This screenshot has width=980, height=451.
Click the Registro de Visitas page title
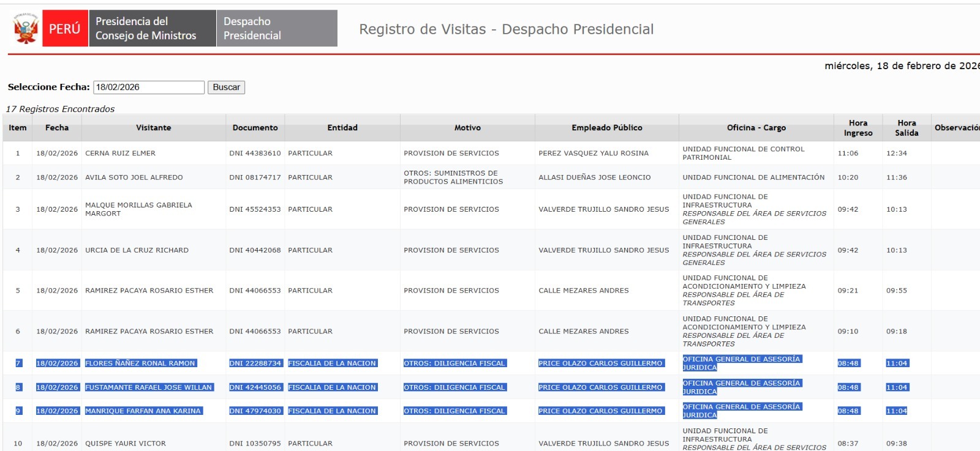[507, 29]
